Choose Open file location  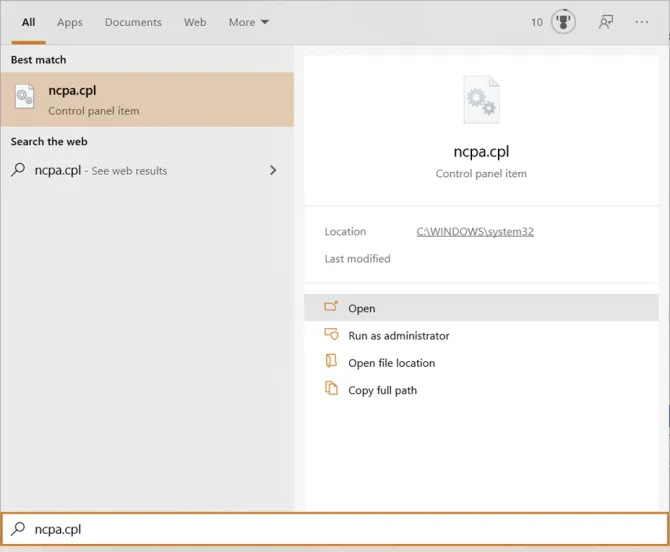coord(481,363)
